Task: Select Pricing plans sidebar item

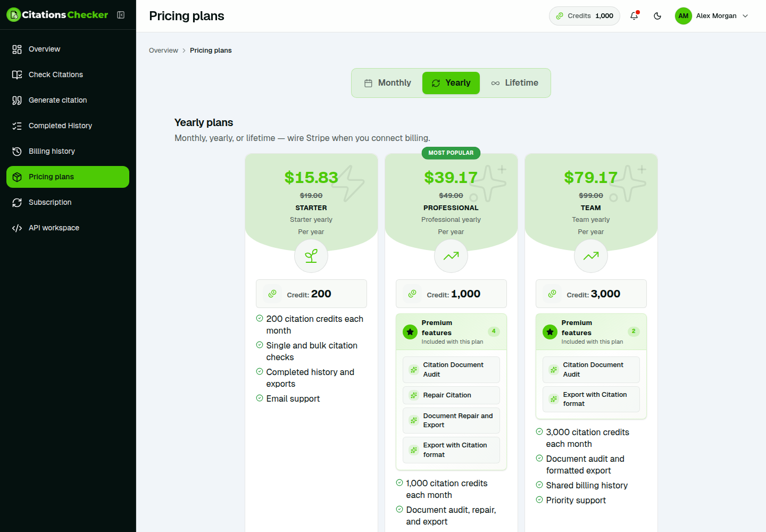Action: tap(68, 177)
